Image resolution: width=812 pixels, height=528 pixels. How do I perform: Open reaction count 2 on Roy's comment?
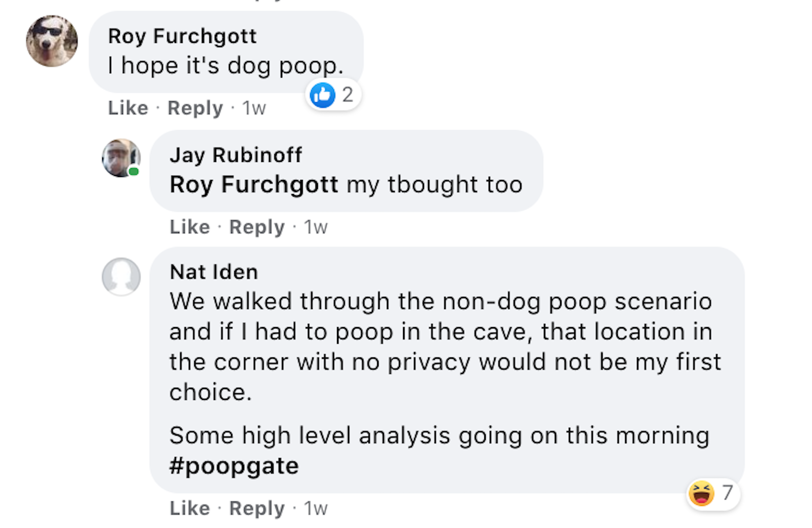(x=347, y=95)
